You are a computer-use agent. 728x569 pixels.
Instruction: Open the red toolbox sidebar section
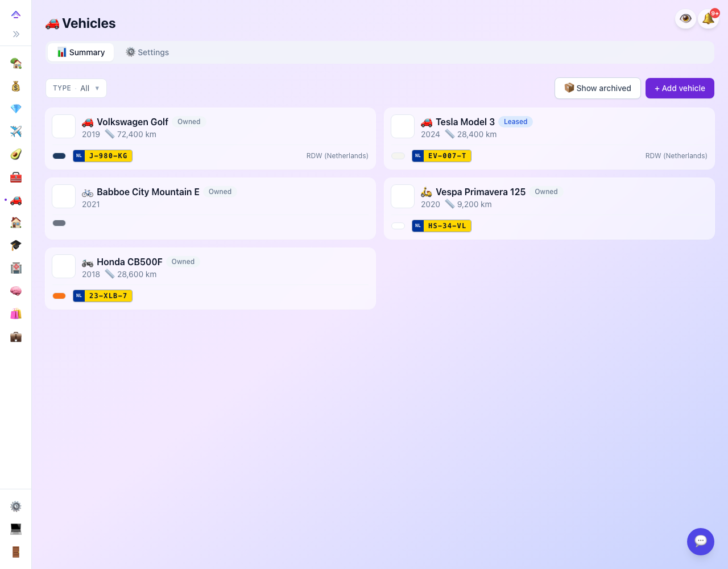(x=16, y=177)
